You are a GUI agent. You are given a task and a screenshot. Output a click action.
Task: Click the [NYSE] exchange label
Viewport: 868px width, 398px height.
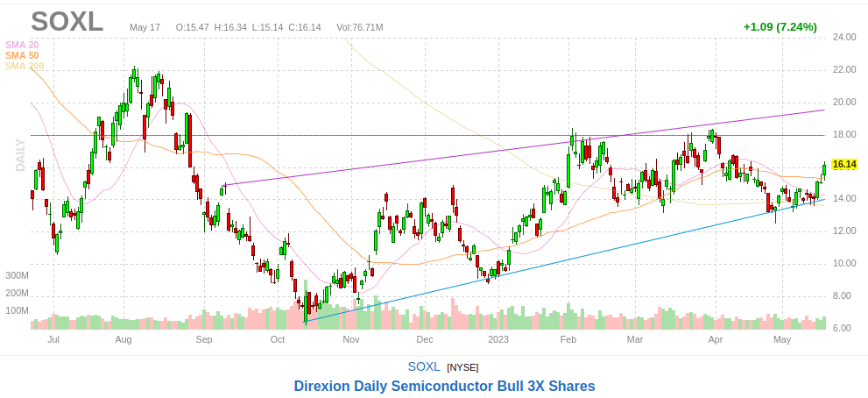click(462, 367)
